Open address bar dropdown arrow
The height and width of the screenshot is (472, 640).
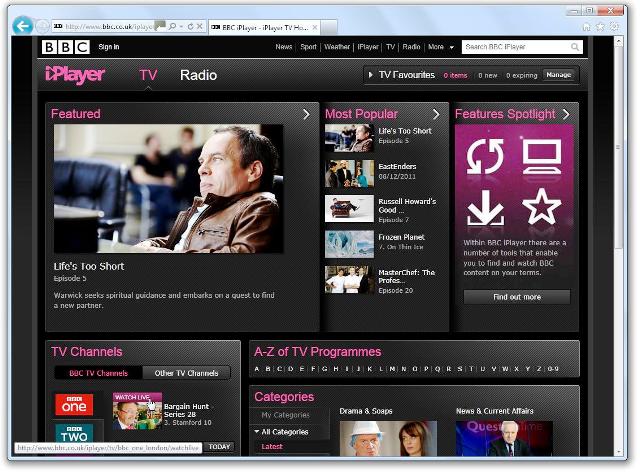[x=181, y=26]
